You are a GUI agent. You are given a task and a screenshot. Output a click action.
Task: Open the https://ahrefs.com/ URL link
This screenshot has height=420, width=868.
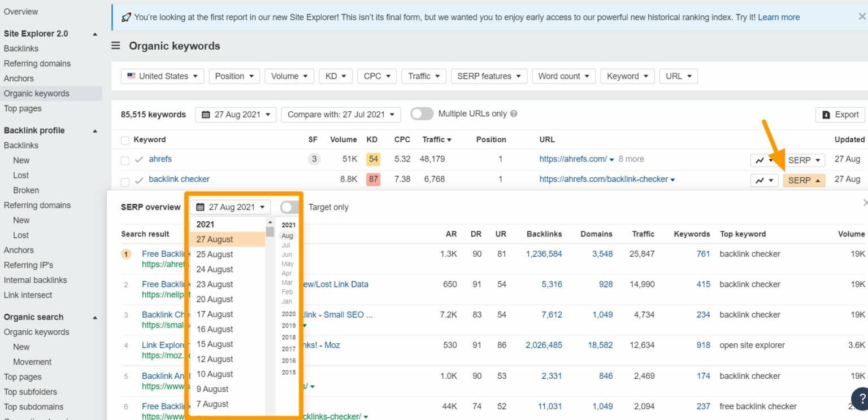pos(573,160)
